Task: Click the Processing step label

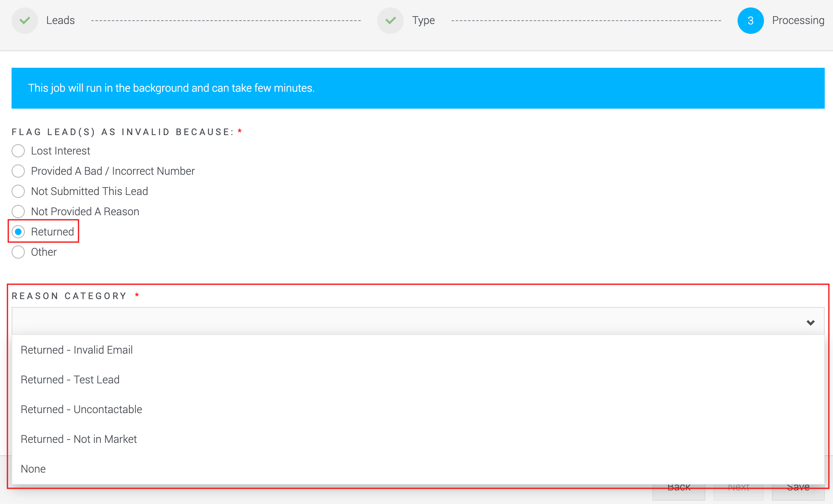Action: point(798,21)
